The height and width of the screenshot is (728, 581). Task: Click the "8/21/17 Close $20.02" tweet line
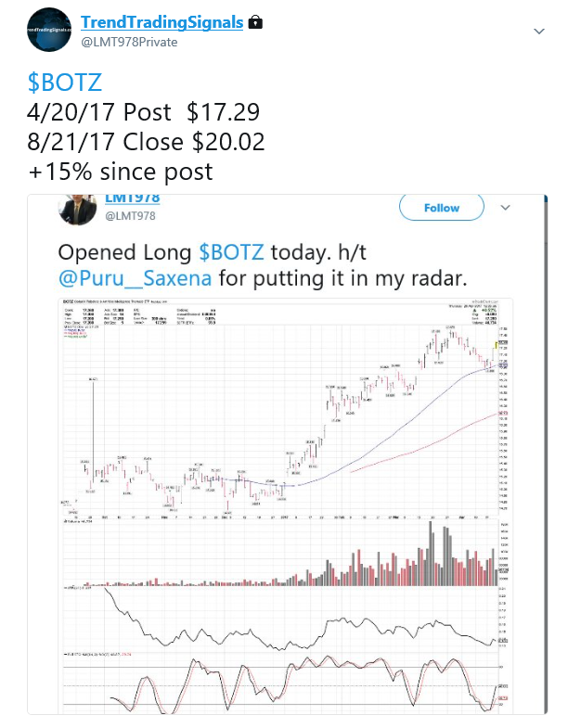tap(146, 142)
